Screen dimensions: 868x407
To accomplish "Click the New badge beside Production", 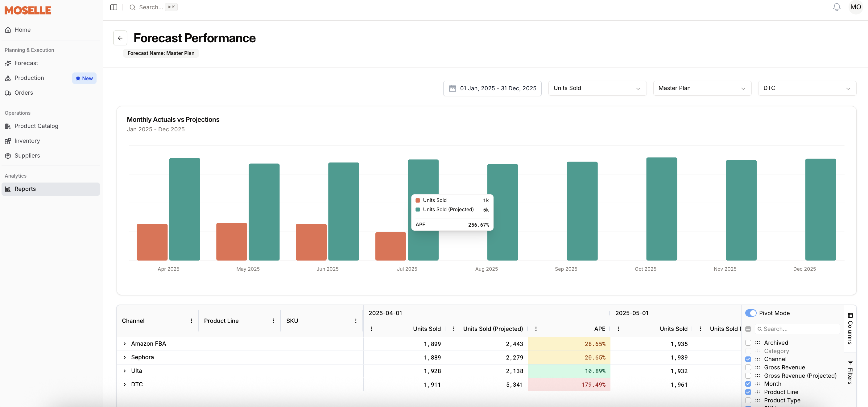I will (84, 78).
